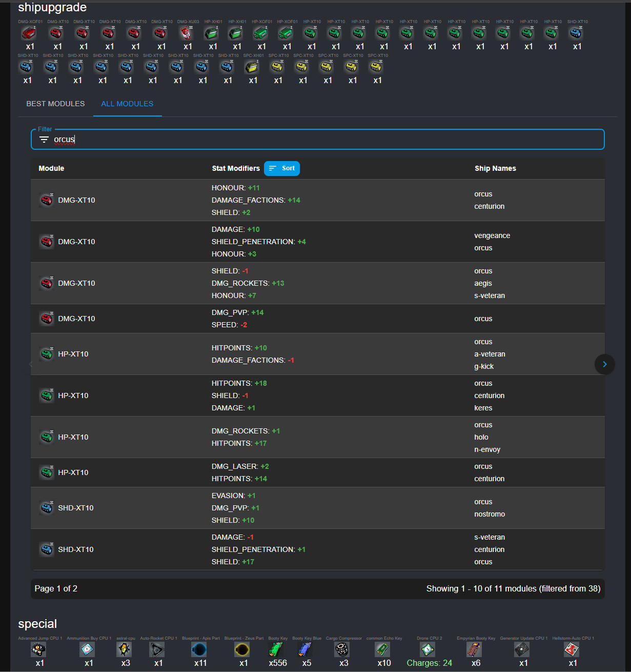Select the Hellstorm-Auto CPU 1 icon
The width and height of the screenshot is (631, 672).
tap(572, 649)
